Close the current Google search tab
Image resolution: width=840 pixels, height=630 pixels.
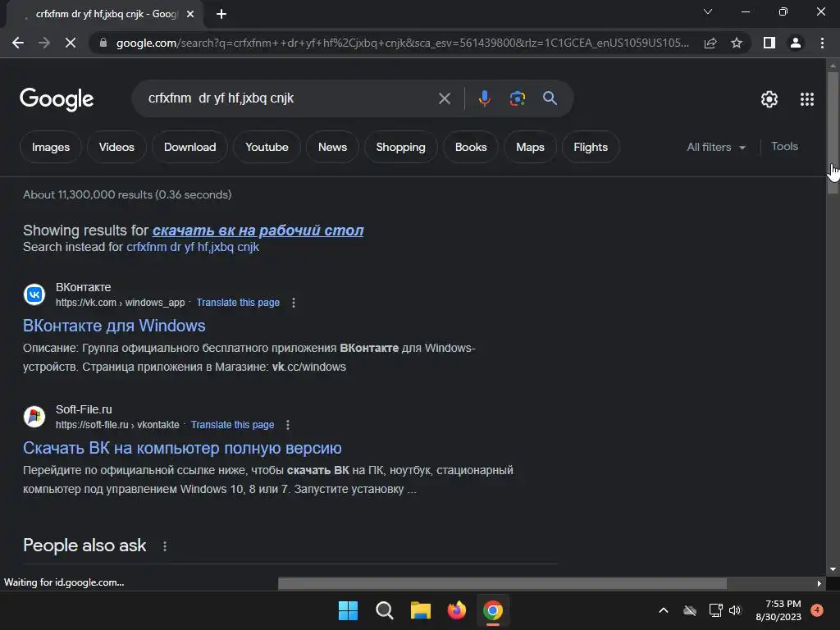pyautogui.click(x=190, y=15)
